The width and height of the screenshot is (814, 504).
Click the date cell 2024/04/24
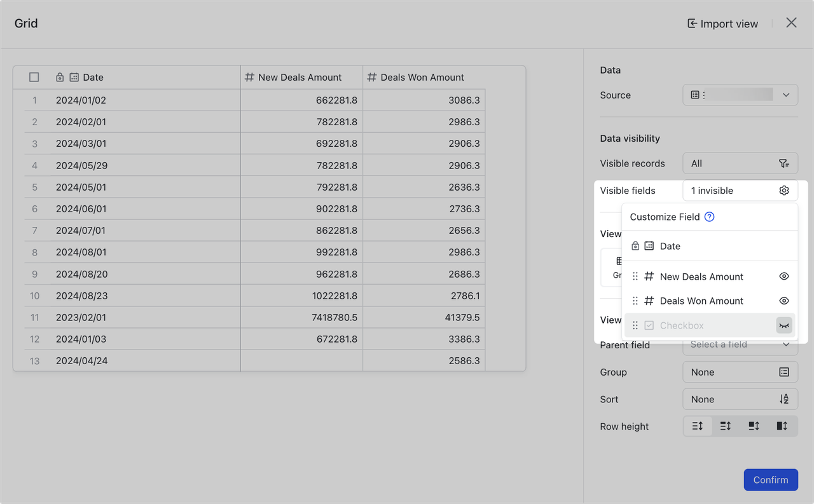(145, 360)
